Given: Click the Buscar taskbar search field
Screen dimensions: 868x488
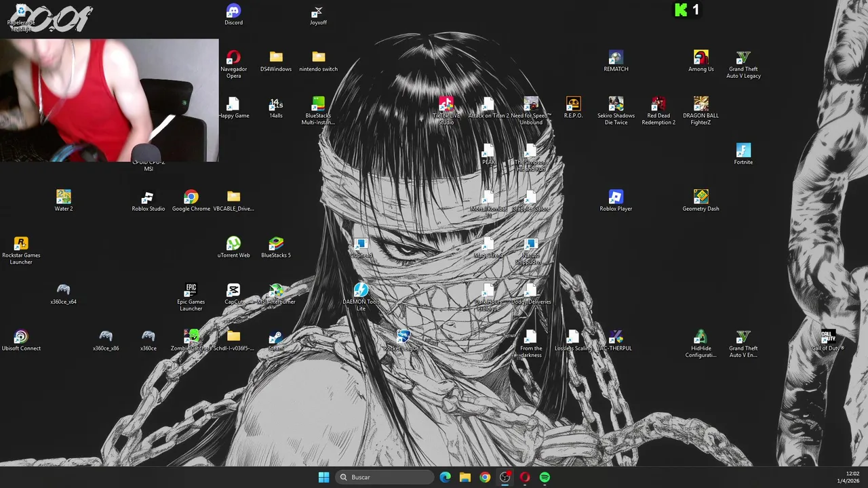Looking at the screenshot, I should point(385,477).
